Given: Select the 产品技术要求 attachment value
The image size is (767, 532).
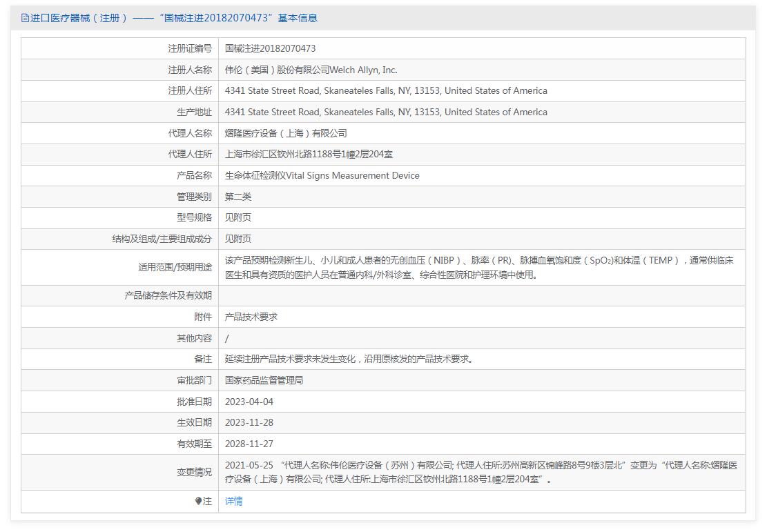Looking at the screenshot, I should [251, 317].
